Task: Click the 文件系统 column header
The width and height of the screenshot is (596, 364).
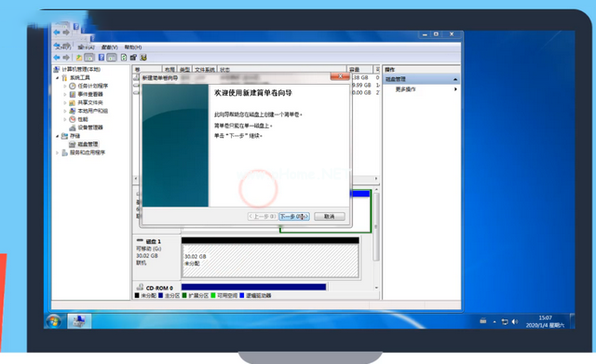Action: click(x=205, y=70)
